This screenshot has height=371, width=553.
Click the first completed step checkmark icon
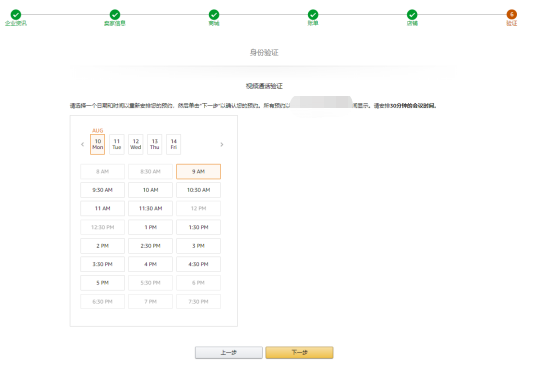pos(16,14)
